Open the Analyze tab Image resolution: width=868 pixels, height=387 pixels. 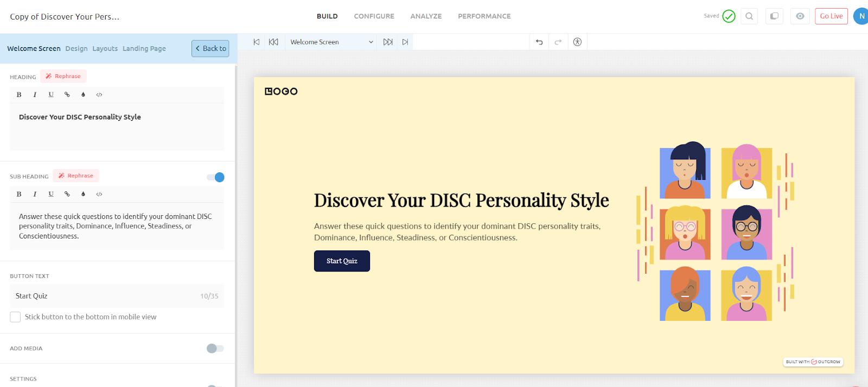click(426, 16)
